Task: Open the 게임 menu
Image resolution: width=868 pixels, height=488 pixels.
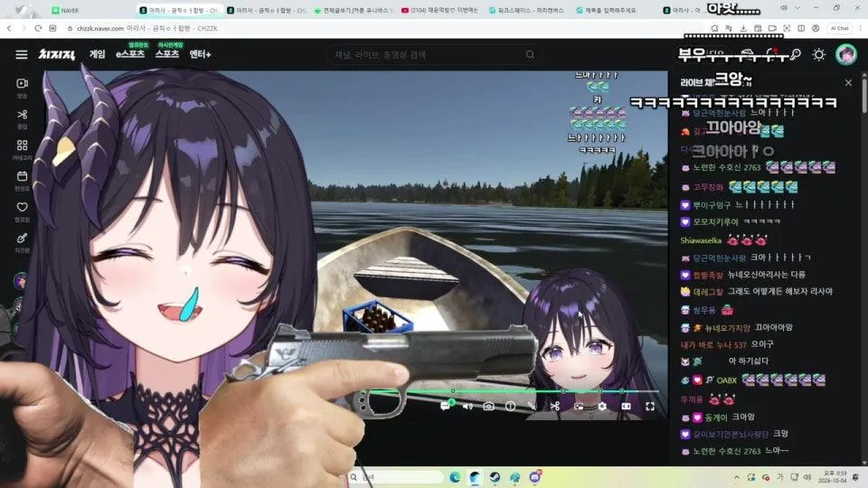Action: (98, 53)
